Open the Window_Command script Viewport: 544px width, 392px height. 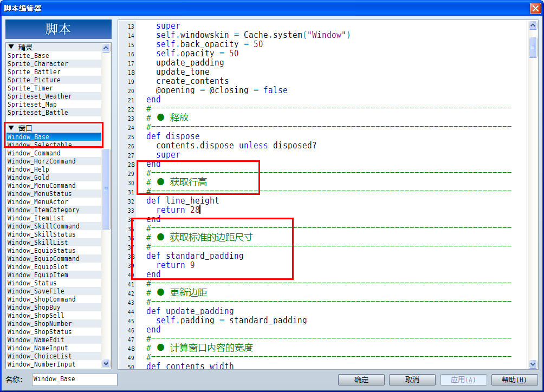(54, 153)
